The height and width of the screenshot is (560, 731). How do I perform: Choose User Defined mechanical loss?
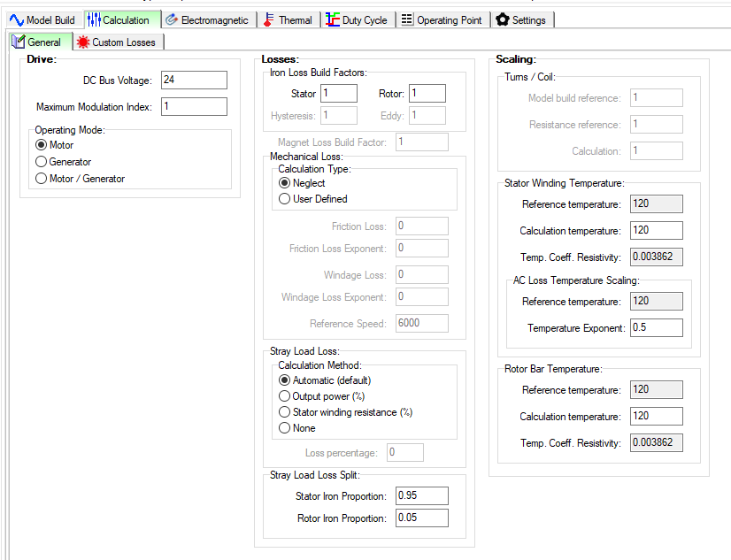pos(313,199)
